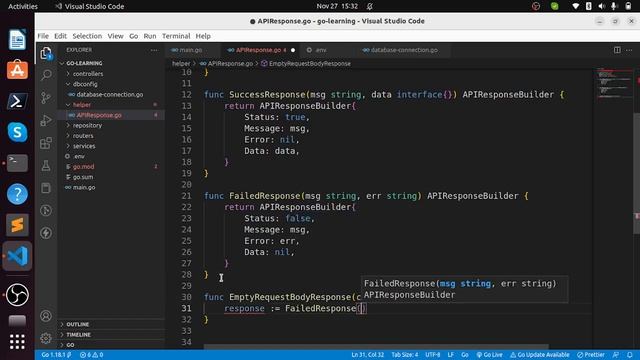Open Help from the dock
Screen dimensions: 640x360
pyautogui.click(x=17, y=193)
